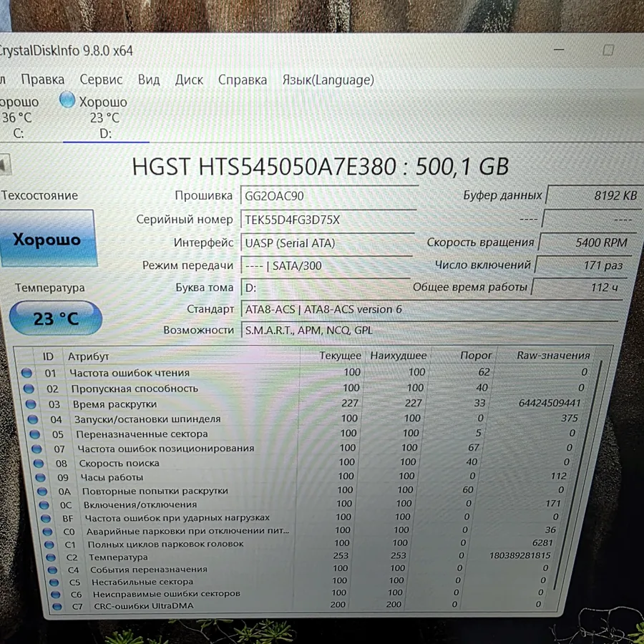
Task: Click raw value 64424509441
Action: pyautogui.click(x=550, y=403)
